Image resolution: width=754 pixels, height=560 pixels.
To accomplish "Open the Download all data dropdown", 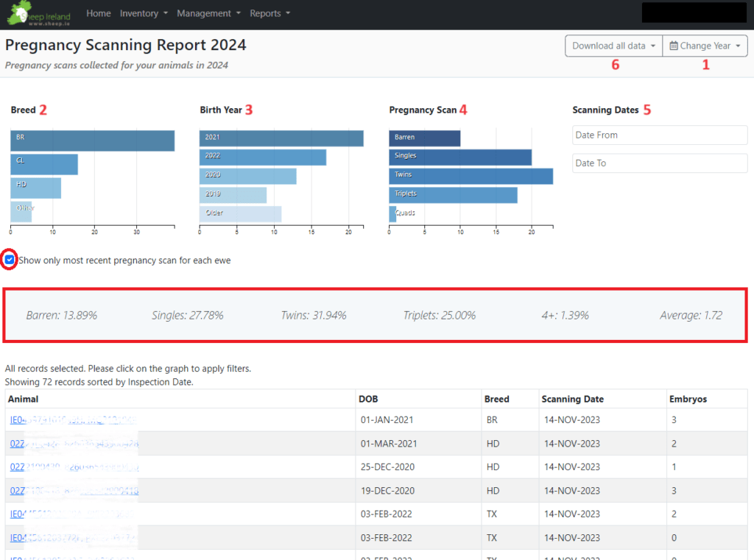I will [x=613, y=46].
